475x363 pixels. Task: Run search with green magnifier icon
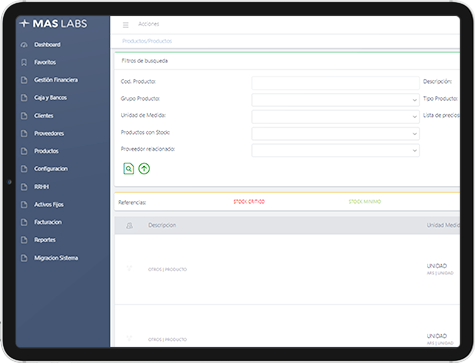(129, 169)
